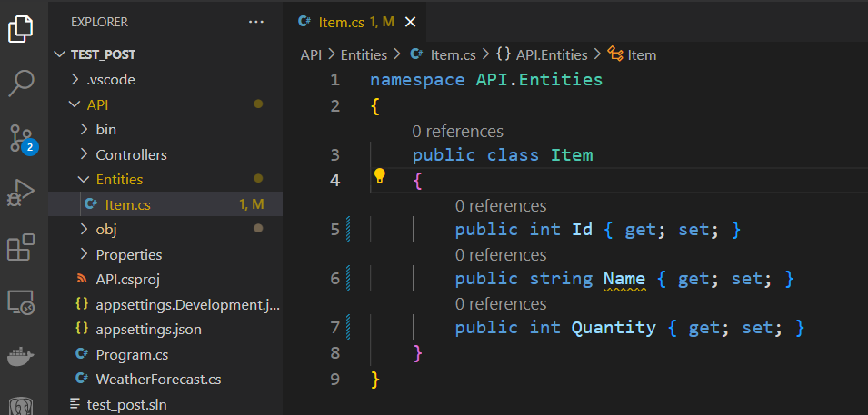Open the Run and Debug view
Image resolution: width=868 pixels, height=415 pixels.
[x=21, y=193]
